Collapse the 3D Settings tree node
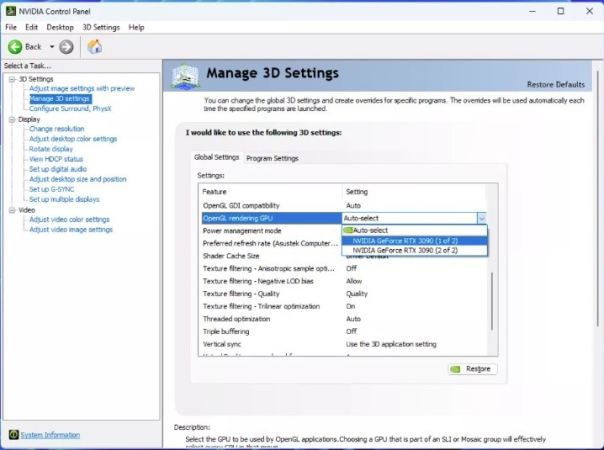604x450 pixels. coord(12,79)
